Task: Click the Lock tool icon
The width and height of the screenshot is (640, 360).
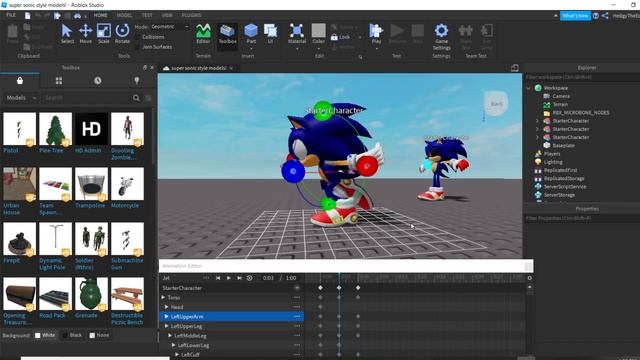Action: tap(334, 37)
